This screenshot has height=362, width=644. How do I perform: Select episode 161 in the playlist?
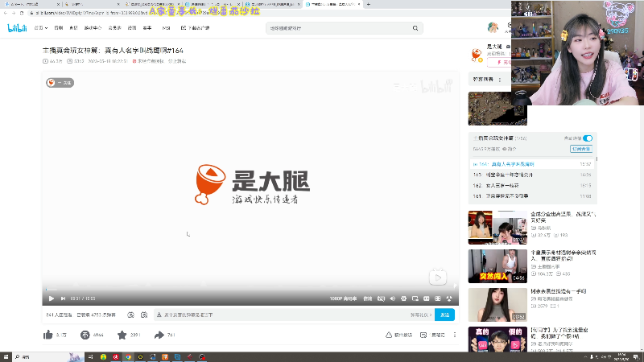(532, 196)
